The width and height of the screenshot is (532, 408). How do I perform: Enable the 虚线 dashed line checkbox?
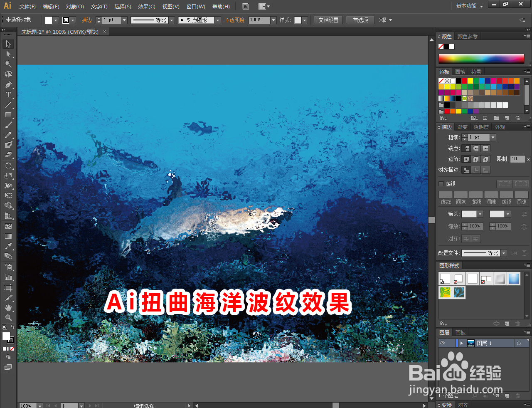pyautogui.click(x=441, y=183)
